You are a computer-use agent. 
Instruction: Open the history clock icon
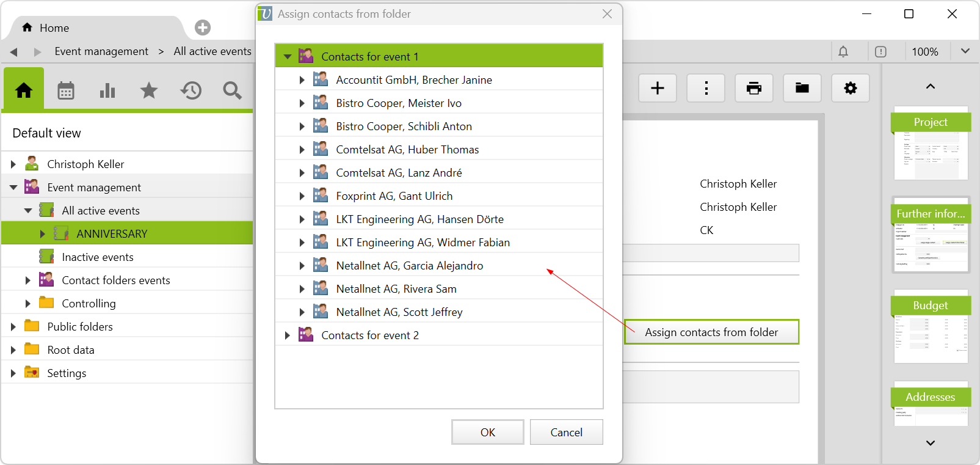click(191, 90)
